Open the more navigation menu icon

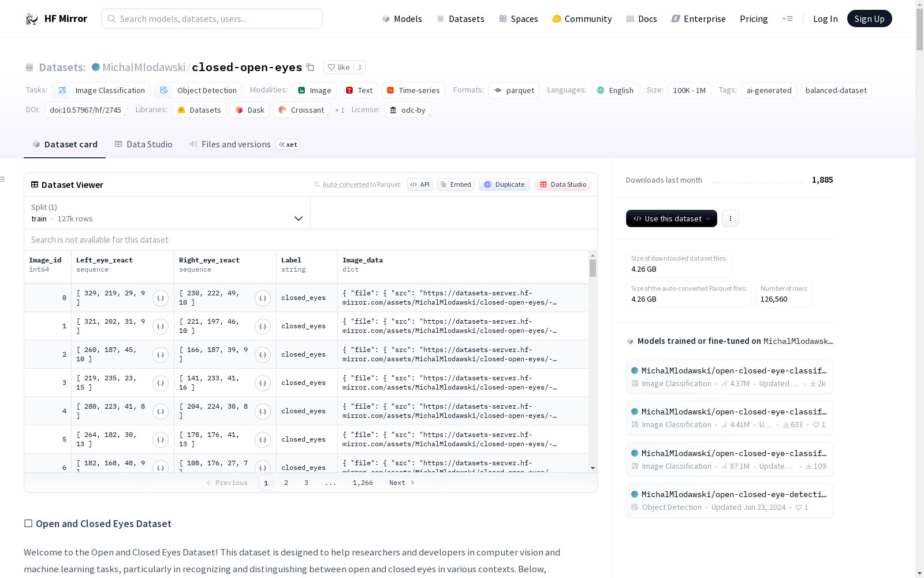[x=787, y=18]
